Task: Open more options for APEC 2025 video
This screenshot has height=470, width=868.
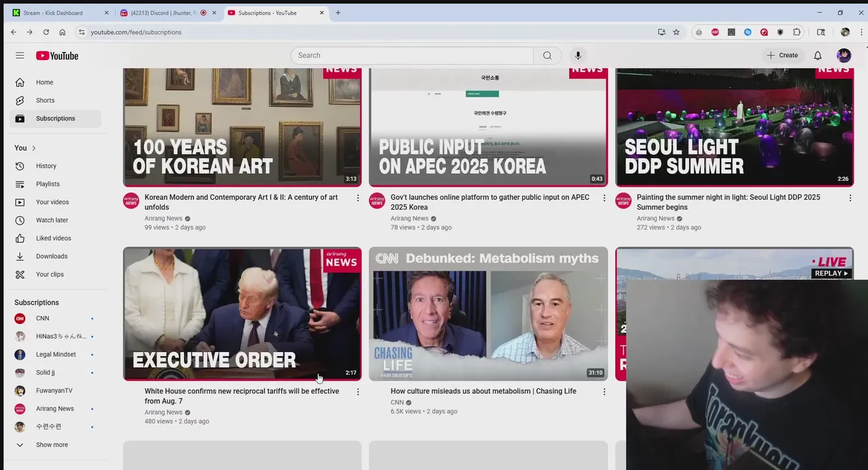Action: click(604, 198)
